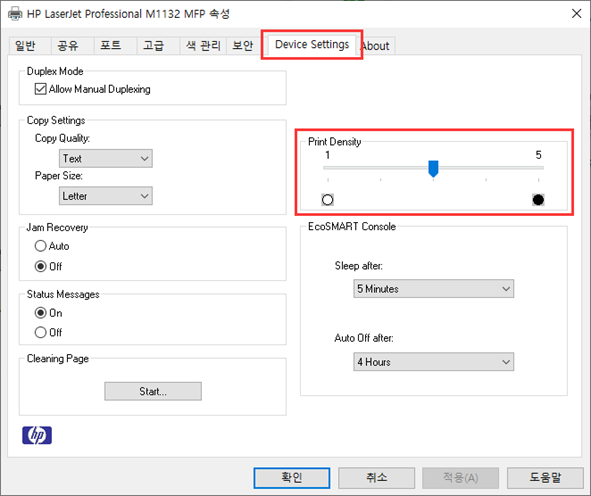Click the Print Density slider thumb
591x496 pixels.
[x=433, y=168]
